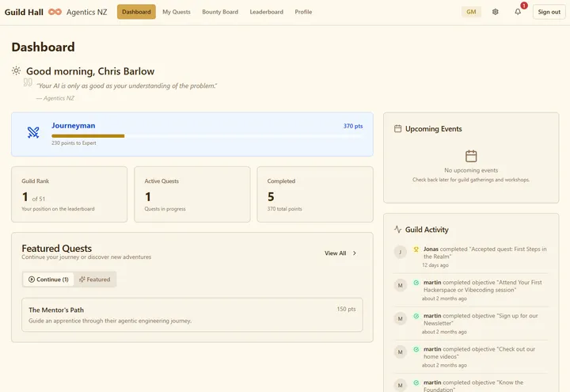Click the sun icon beside the greeting
Screen dimensions: 570x392
(x=16, y=70)
